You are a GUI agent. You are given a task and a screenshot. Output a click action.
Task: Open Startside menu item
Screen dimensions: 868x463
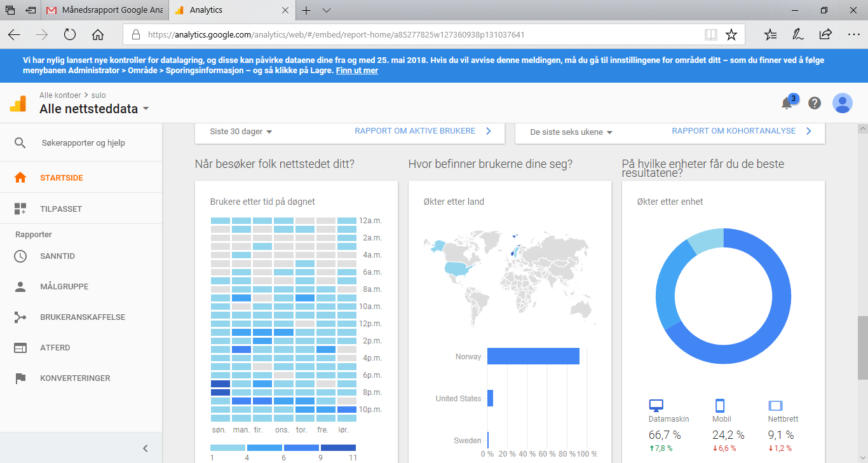point(81,178)
